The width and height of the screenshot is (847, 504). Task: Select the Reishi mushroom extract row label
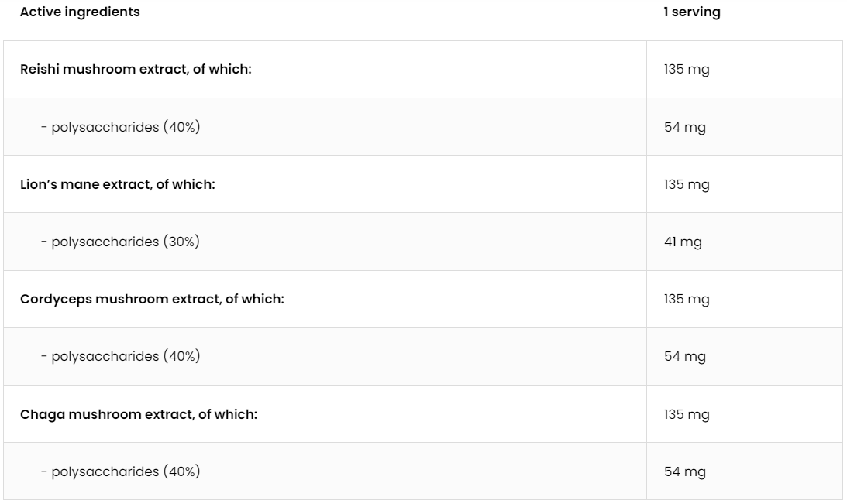(136, 70)
